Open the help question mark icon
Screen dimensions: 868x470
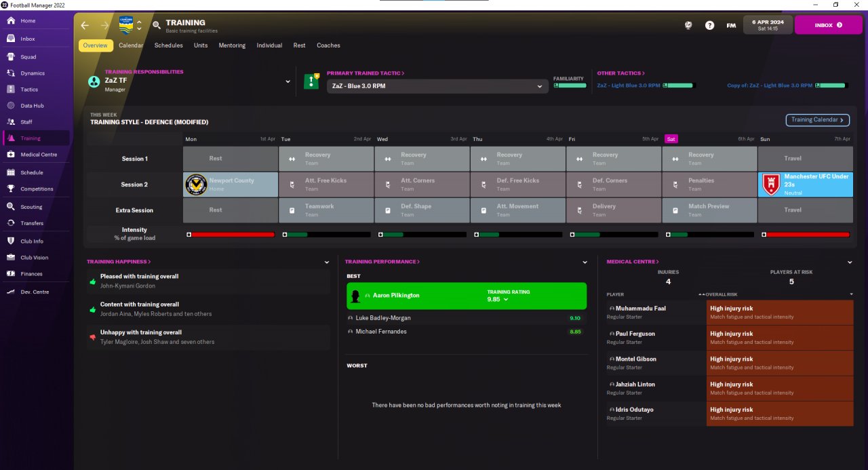[x=709, y=25]
